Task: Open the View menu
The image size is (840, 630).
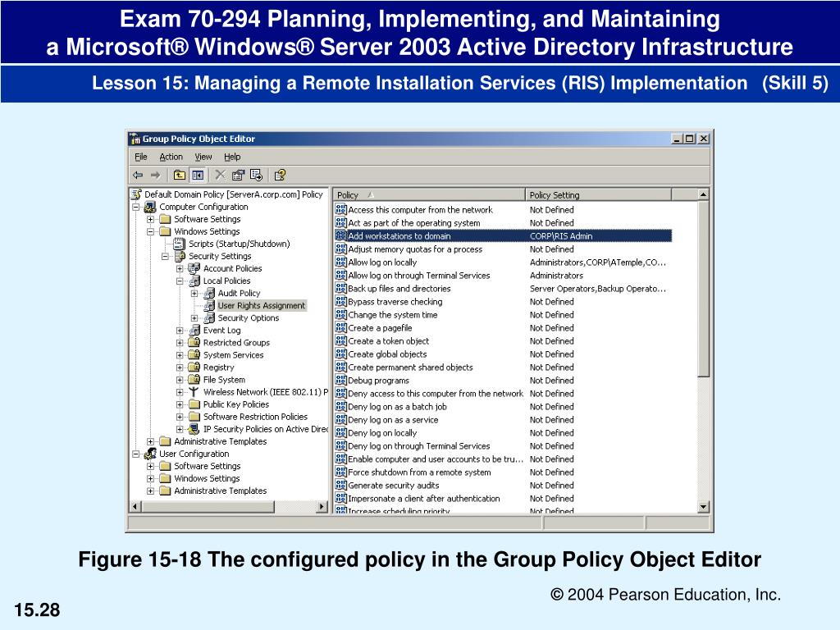Action: [x=203, y=157]
